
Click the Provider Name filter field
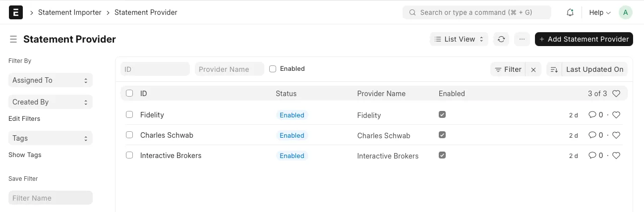point(229,69)
